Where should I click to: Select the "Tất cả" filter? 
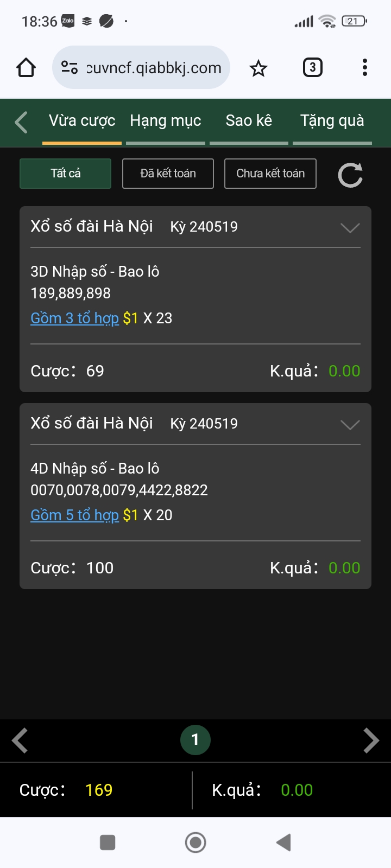(66, 174)
